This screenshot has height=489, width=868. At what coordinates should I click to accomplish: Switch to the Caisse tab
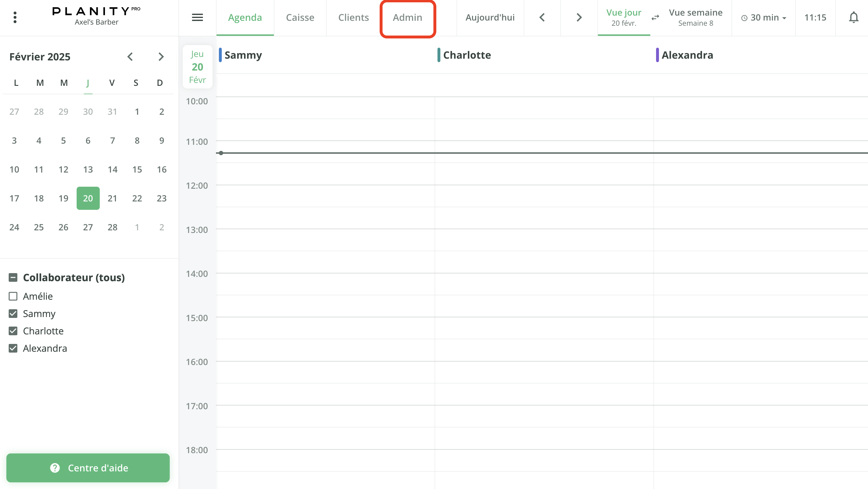[300, 18]
